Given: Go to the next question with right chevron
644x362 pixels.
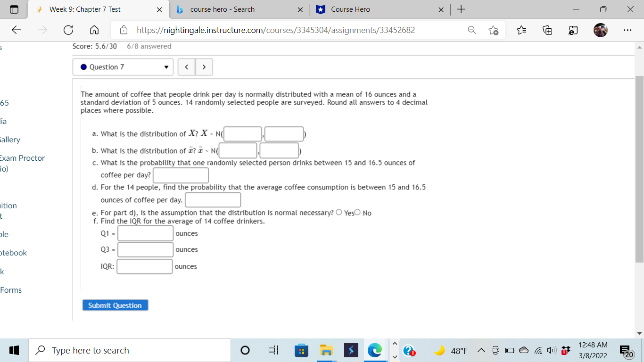Looking at the screenshot, I should (x=204, y=66).
